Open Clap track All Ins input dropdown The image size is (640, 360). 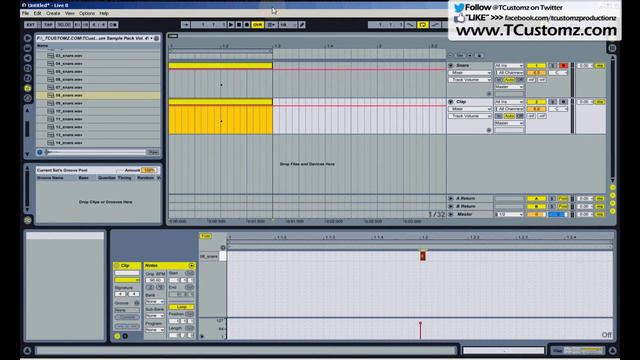[x=509, y=102]
